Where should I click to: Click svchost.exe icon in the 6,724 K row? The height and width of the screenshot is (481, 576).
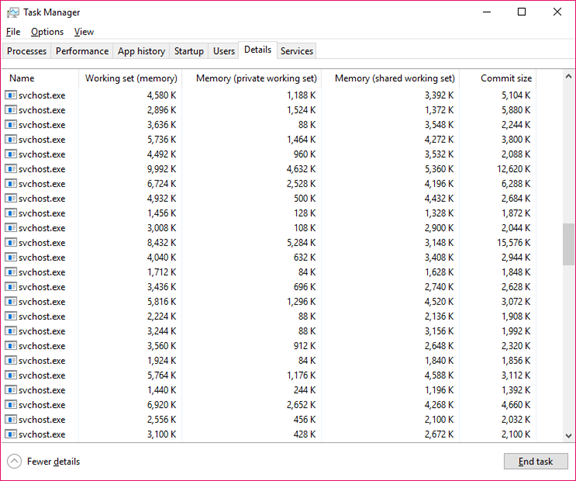(11, 183)
